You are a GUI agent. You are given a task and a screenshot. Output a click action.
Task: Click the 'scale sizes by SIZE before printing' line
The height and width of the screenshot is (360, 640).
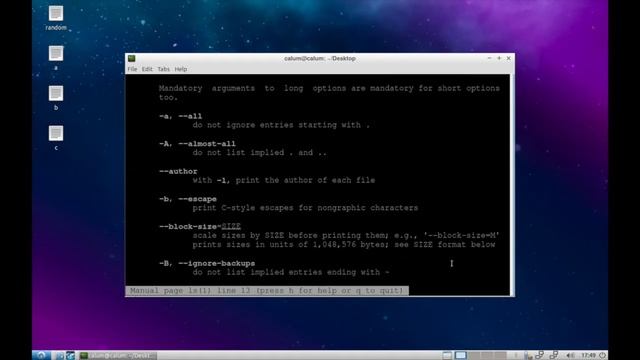346,236
